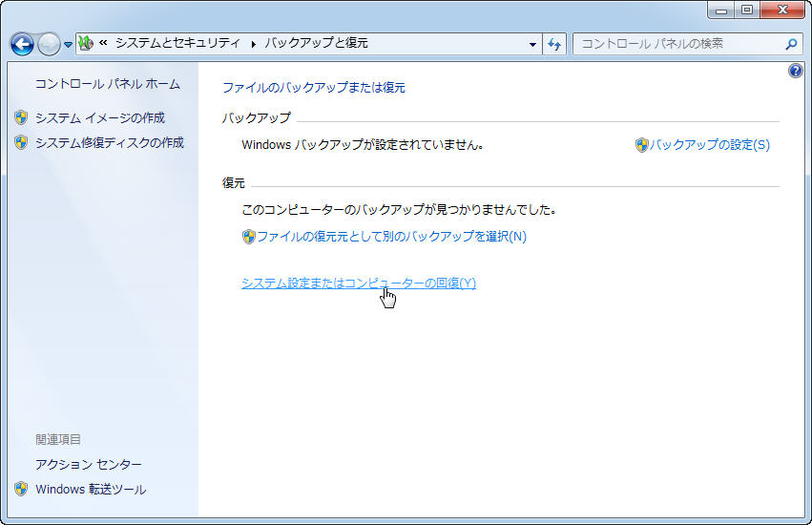Image resolution: width=812 pixels, height=525 pixels.
Task: Select システムとセキュリティ in the breadcrumb
Action: pyautogui.click(x=177, y=43)
